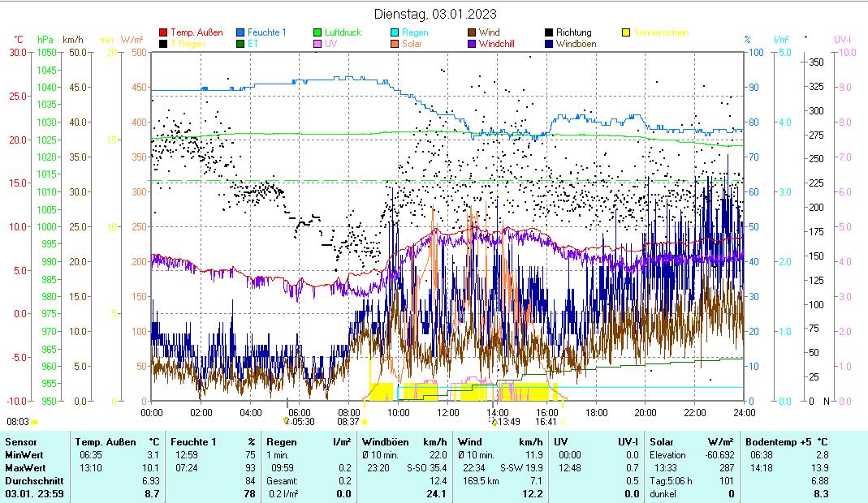This screenshot has height=503, width=868.
Task: Click the navy Windböen legend square
Action: coord(549,44)
